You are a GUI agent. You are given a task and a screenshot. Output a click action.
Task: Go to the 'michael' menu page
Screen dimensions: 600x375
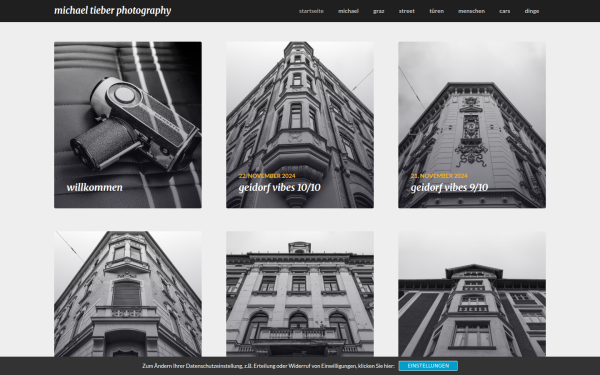348,11
